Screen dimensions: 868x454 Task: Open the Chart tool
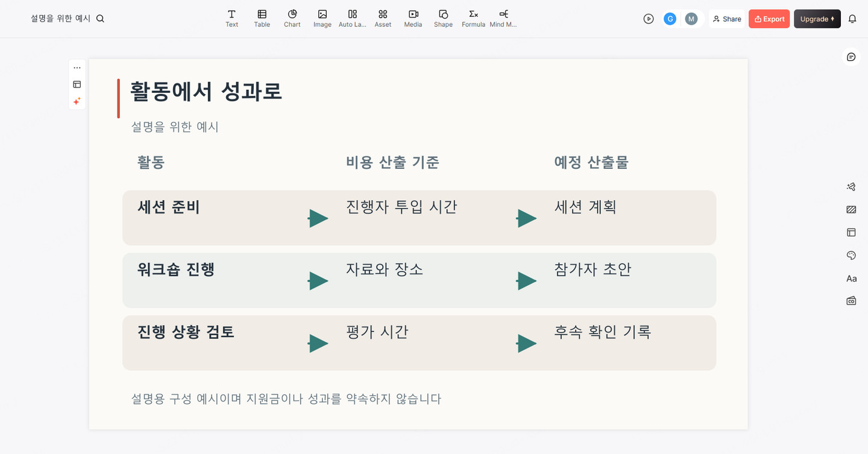pos(292,18)
